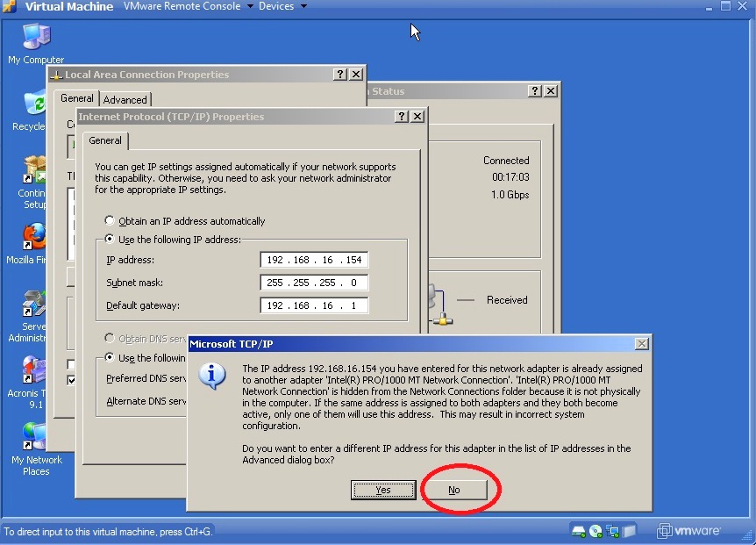Switch to Advanced tab in Local Area Connection Properties
Image resolution: width=756 pixels, height=545 pixels.
pyautogui.click(x=125, y=100)
